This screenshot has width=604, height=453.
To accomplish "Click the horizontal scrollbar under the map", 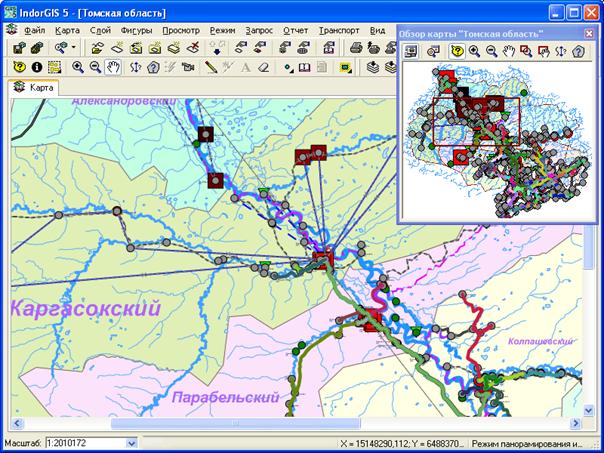I will click(x=300, y=423).
